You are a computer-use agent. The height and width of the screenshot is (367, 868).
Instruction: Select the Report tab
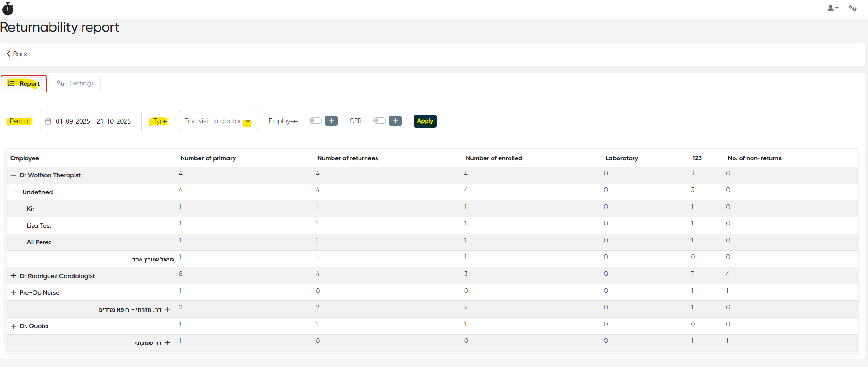(25, 83)
